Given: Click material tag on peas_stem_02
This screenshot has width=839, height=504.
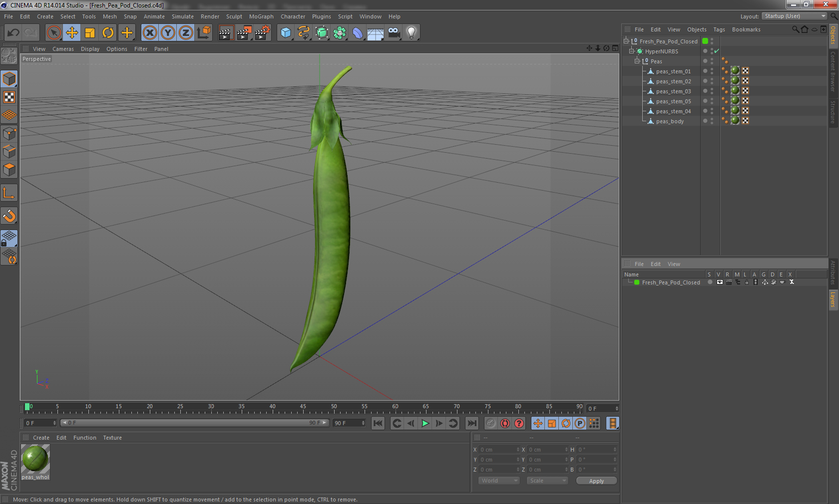Looking at the screenshot, I should point(735,81).
